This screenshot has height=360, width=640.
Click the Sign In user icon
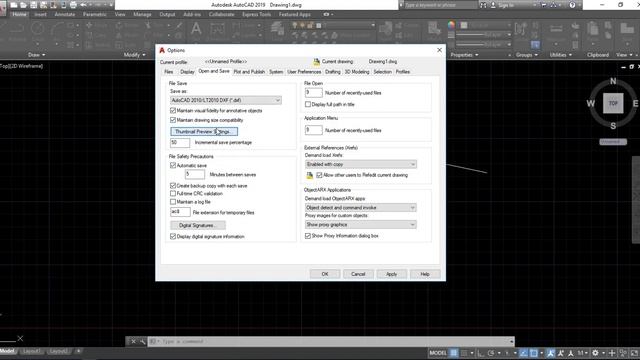click(493, 5)
